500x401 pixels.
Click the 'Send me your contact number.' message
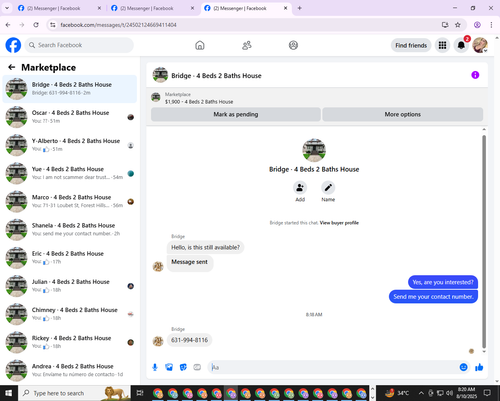coord(433,297)
